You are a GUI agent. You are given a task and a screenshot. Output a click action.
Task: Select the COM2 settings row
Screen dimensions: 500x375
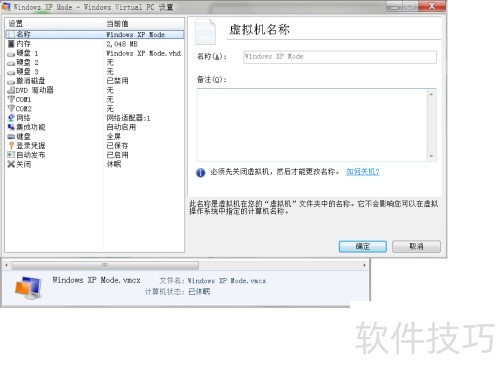(x=95, y=109)
